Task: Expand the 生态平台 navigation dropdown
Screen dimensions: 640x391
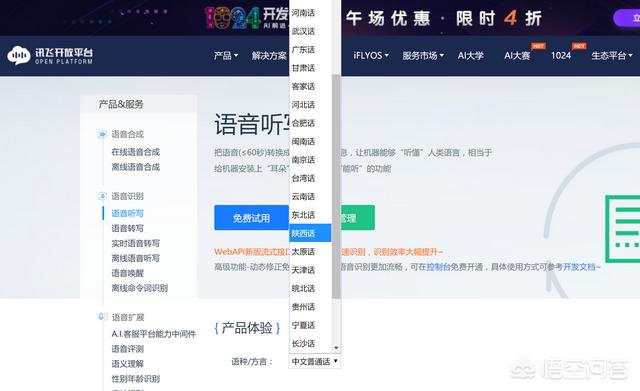Action: point(612,56)
